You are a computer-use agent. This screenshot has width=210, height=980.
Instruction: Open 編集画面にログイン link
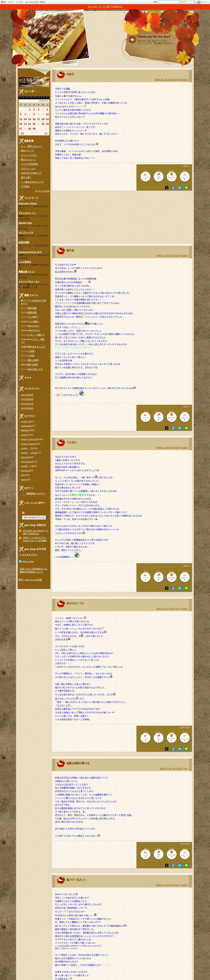(x=35, y=493)
